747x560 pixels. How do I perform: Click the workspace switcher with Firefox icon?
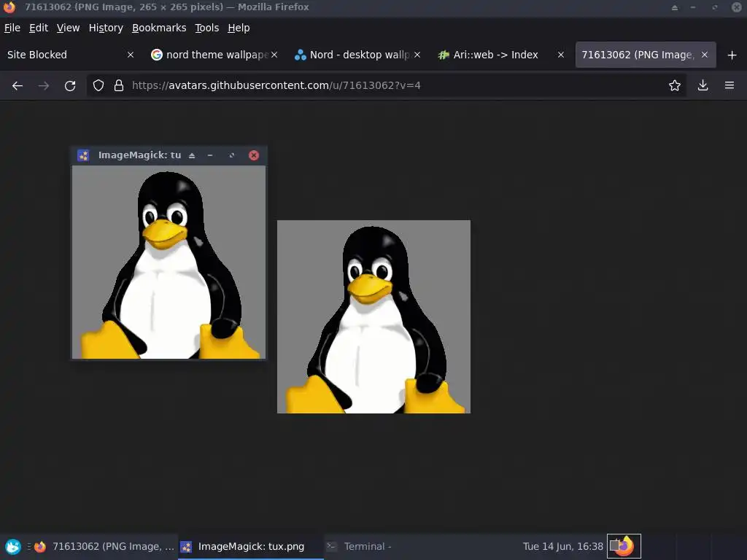click(x=624, y=546)
